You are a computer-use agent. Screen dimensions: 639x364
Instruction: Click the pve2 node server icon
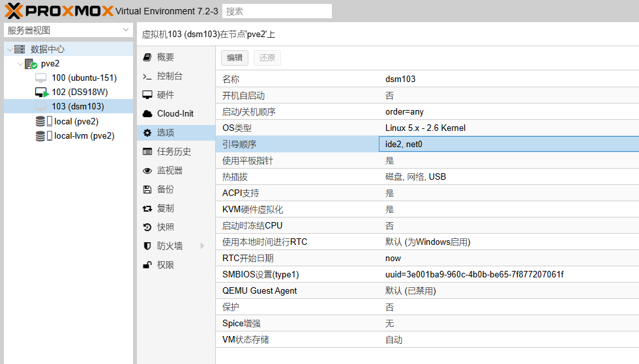(x=31, y=64)
